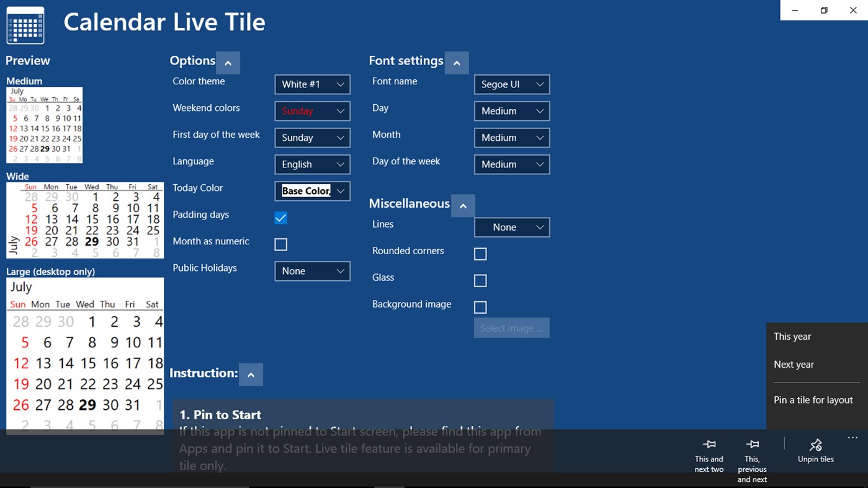
Task: Uncheck the Padding days checkbox
Action: coord(280,218)
